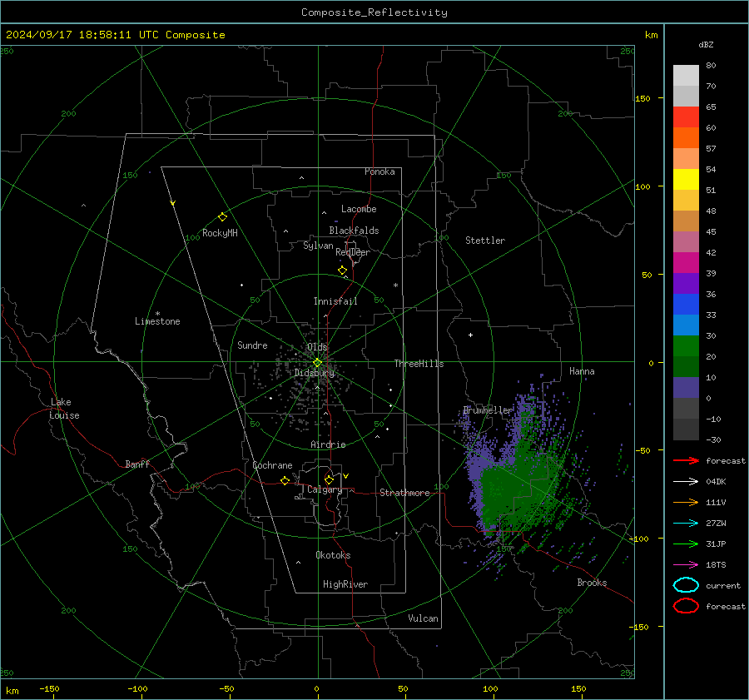Click the yellow diamond marker near RockyMH
749x700 pixels.
[x=222, y=217]
